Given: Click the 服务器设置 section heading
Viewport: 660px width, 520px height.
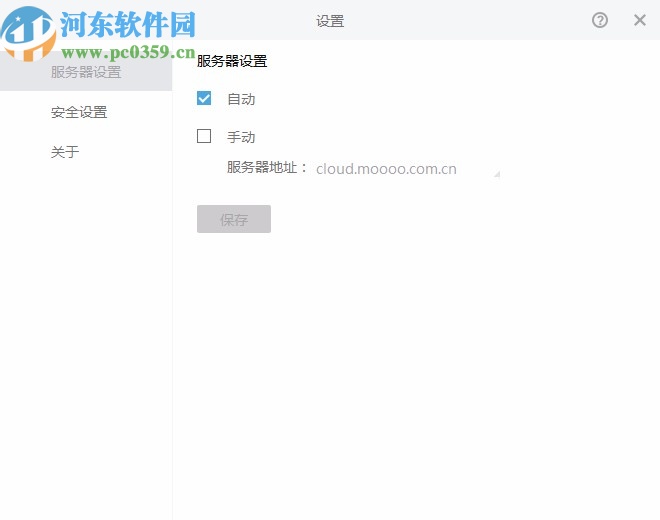Looking at the screenshot, I should 232,61.
